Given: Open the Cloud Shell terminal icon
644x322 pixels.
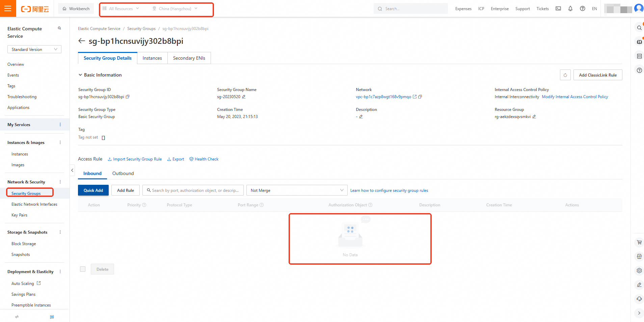Looking at the screenshot, I should coord(558,9).
